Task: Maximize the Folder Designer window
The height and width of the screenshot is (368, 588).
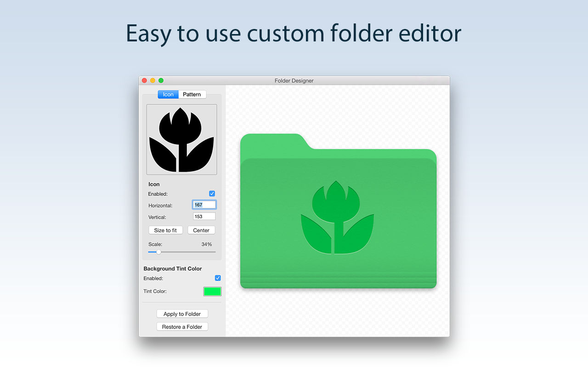Action: coord(161,80)
